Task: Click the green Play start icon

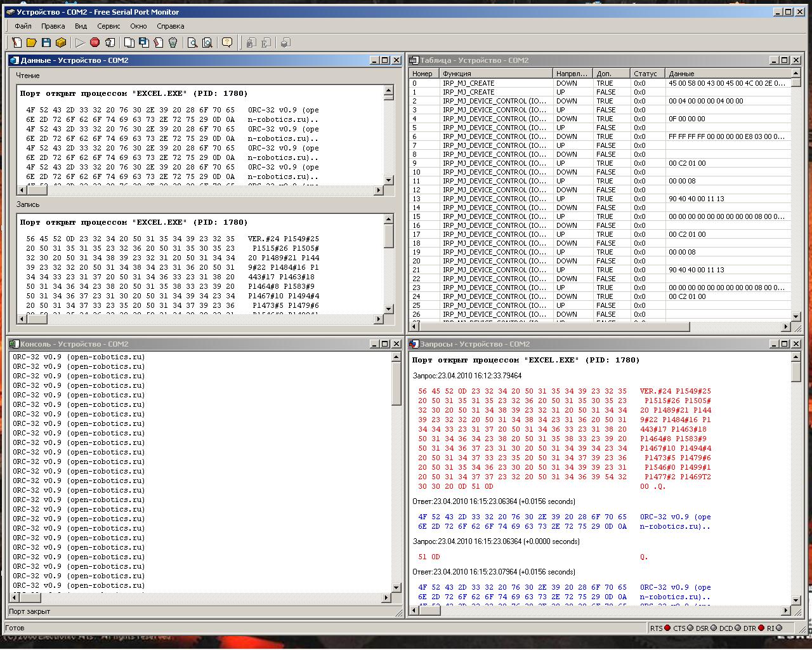Action: (80, 43)
